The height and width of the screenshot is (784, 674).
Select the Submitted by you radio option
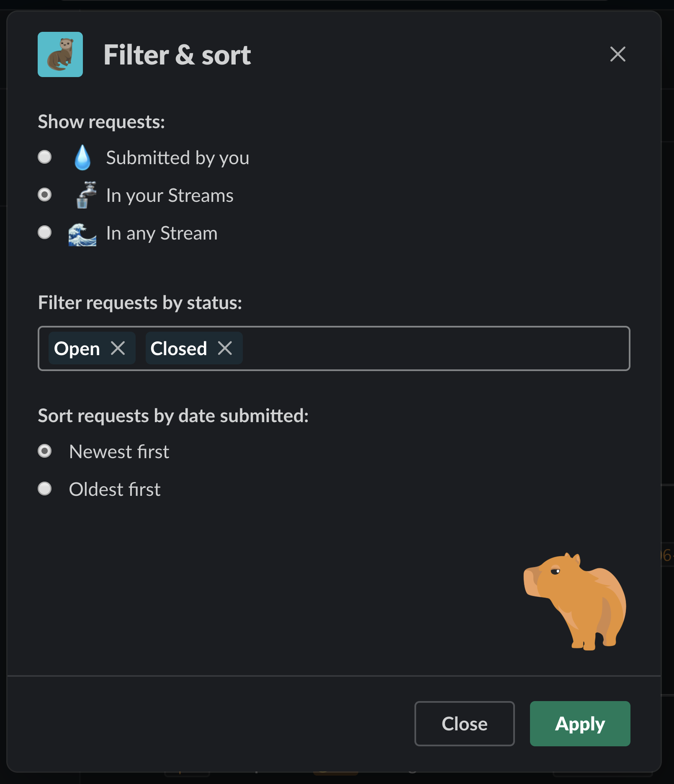tap(45, 157)
